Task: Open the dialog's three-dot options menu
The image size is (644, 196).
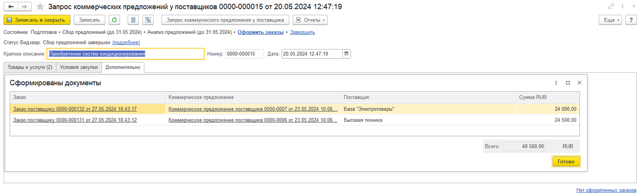Action: click(x=556, y=83)
